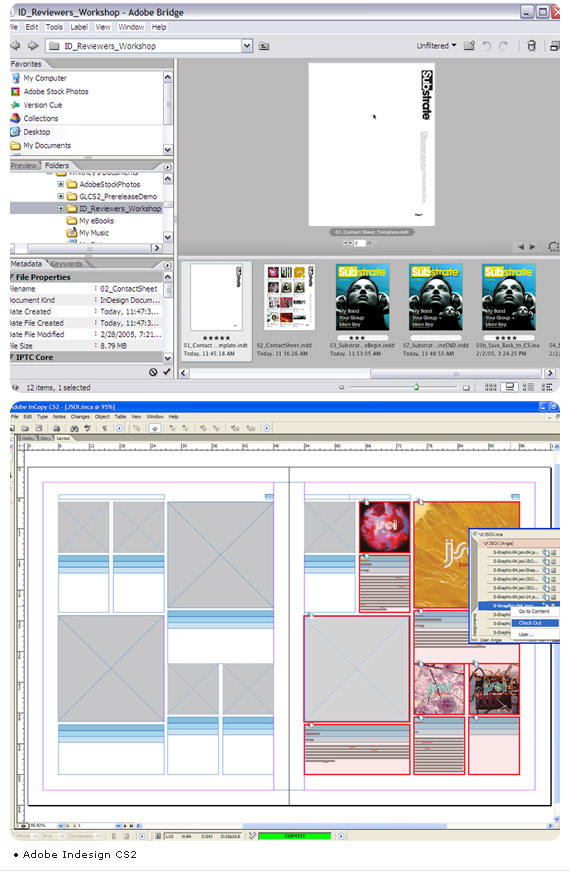Open the Unfiltered filter dropdown
The image size is (570, 879).
tap(436, 46)
